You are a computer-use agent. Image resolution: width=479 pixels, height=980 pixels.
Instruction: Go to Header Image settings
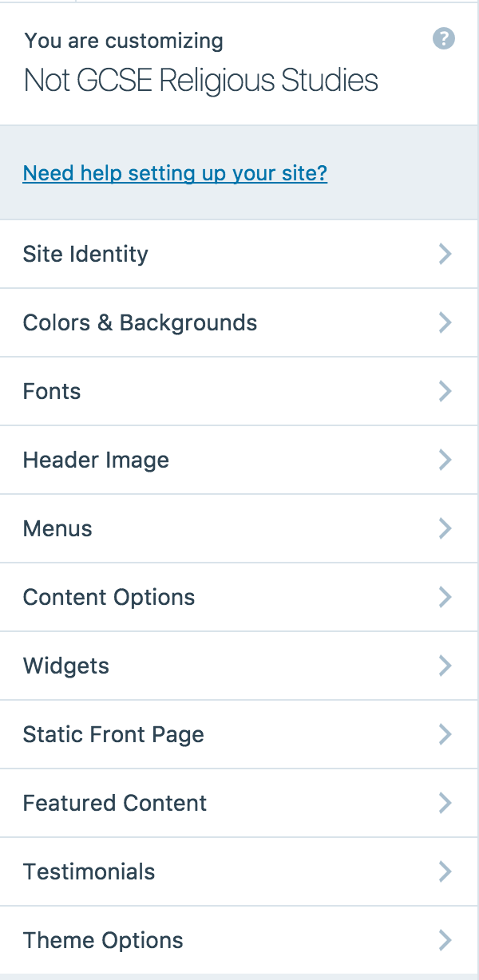click(x=96, y=460)
